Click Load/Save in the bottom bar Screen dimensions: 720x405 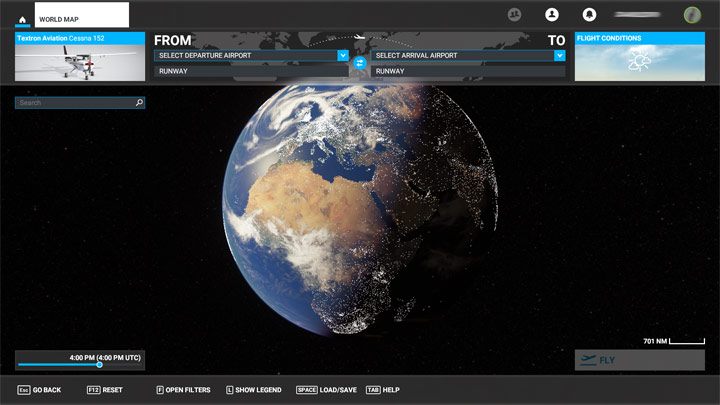325,390
